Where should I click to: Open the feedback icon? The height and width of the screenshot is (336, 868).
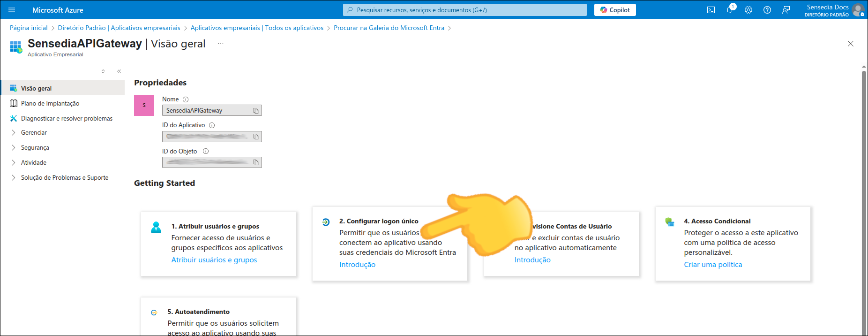point(786,10)
